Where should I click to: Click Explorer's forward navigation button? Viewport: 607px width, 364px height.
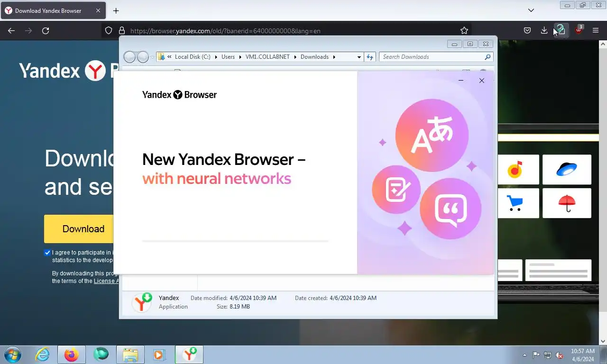click(x=143, y=57)
